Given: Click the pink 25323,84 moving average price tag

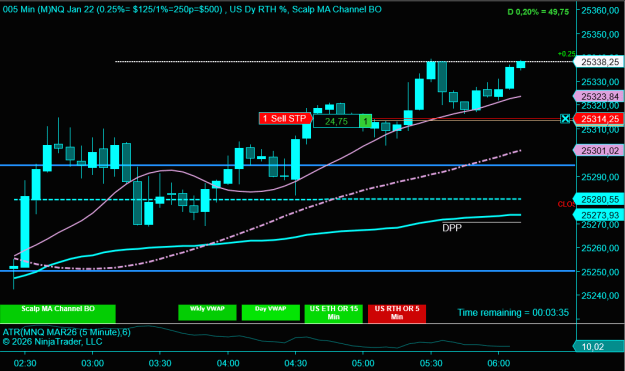Looking at the screenshot, I should (598, 96).
